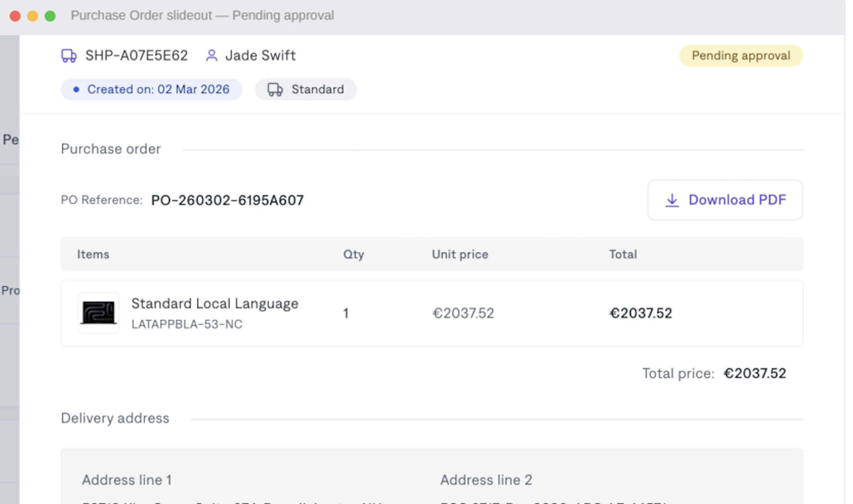Screen dimensions: 853x504
Task: Click the truck icon inside the Standard badge
Action: point(274,89)
